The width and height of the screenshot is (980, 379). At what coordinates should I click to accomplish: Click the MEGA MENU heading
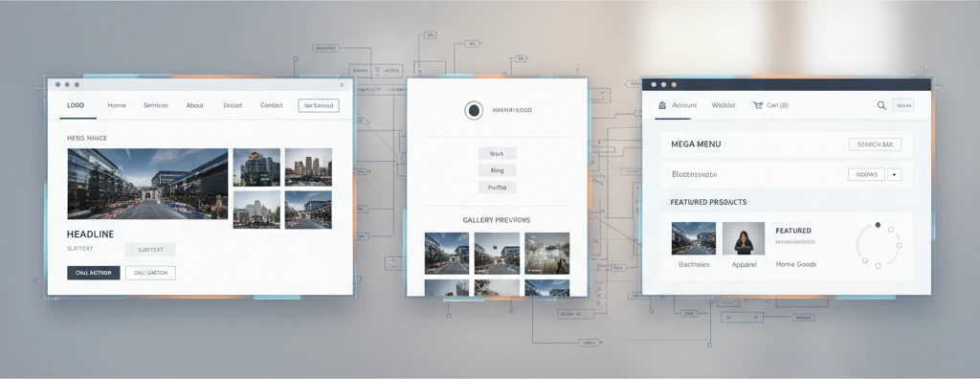[696, 145]
